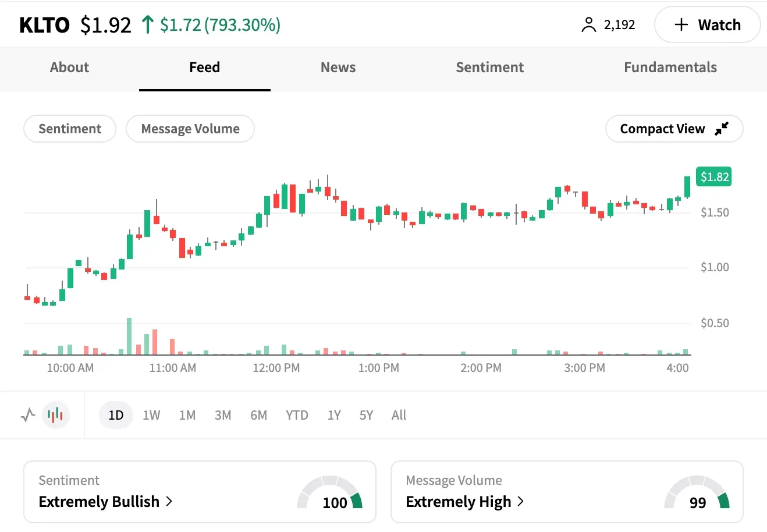Open the About tab
The width and height of the screenshot is (767, 532).
pyautogui.click(x=69, y=68)
